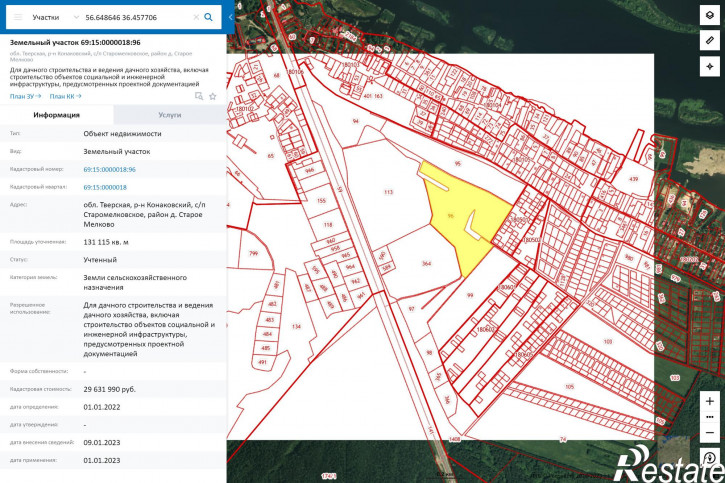Image resolution: width=725 pixels, height=483 pixels.
Task: Click parcel labeled 97 on map
Action: (x=412, y=309)
